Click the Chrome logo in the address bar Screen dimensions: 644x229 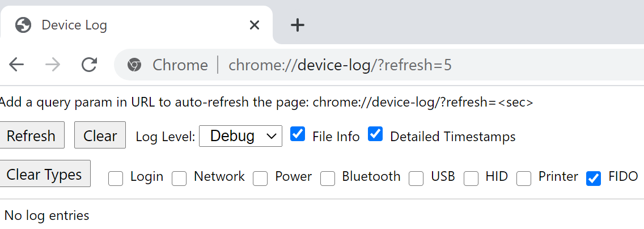134,65
